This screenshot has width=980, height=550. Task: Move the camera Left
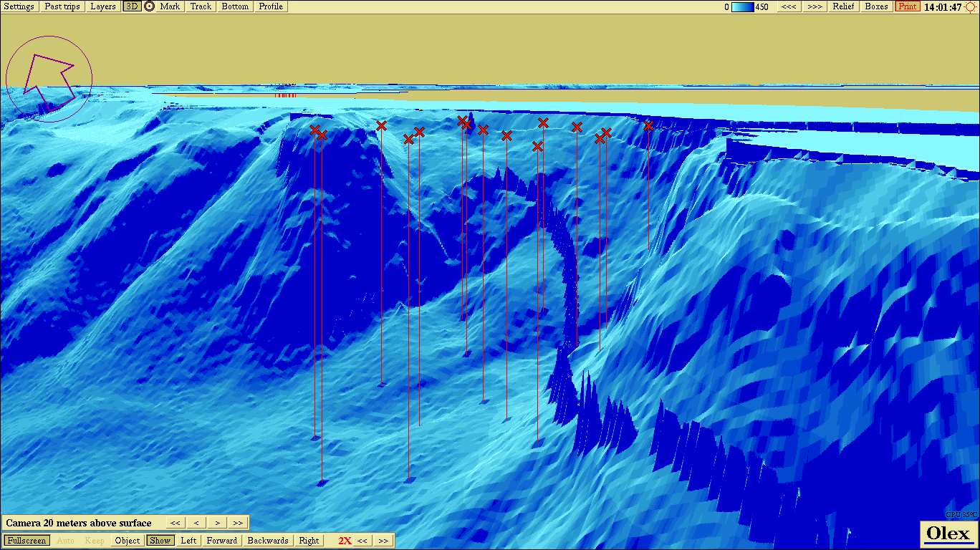188,541
